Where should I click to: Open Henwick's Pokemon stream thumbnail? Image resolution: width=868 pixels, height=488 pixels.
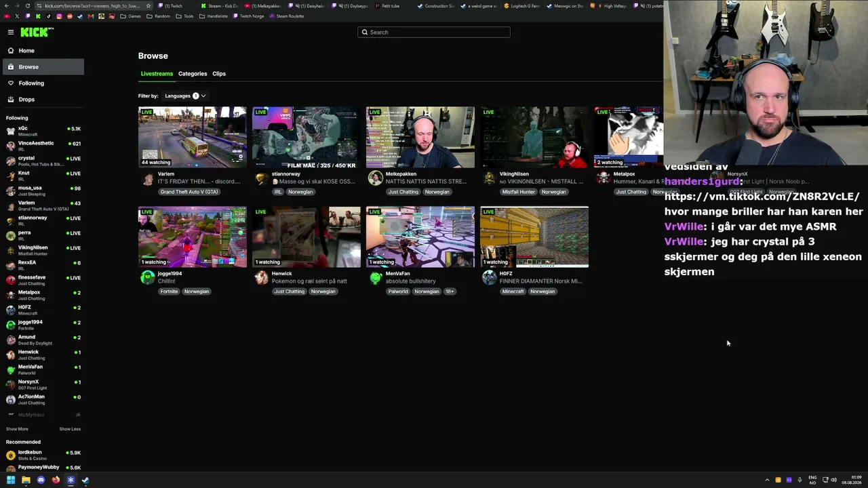tap(307, 237)
